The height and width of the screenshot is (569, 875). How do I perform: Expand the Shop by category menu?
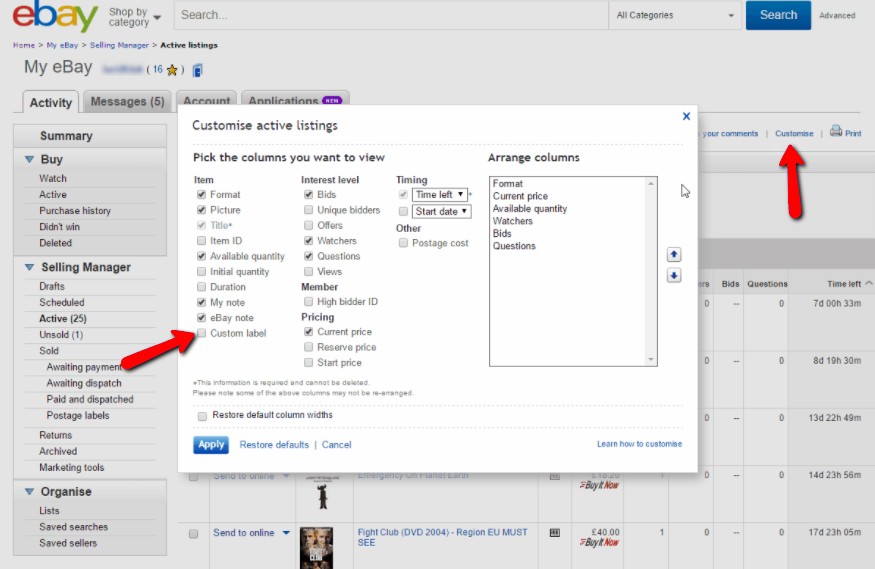click(134, 17)
